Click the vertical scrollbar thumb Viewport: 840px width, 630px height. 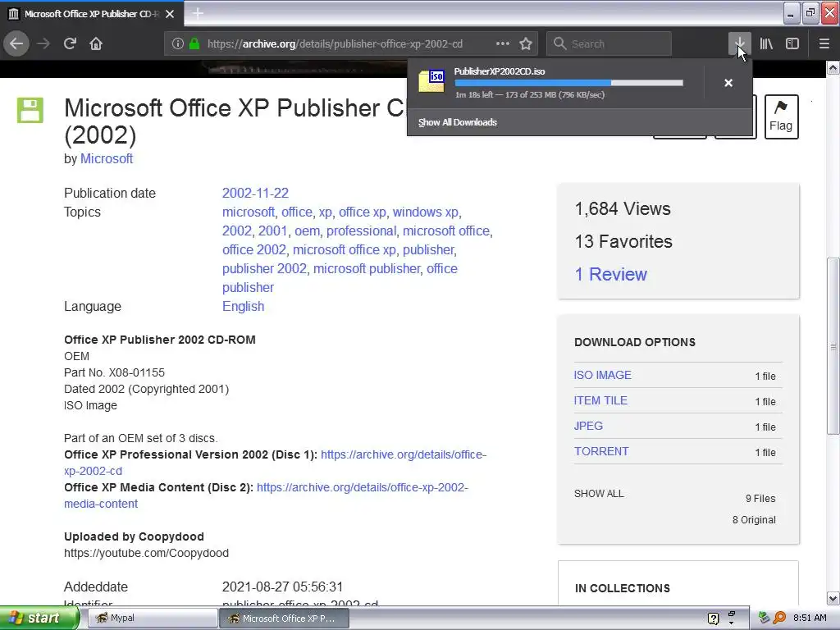(833, 347)
